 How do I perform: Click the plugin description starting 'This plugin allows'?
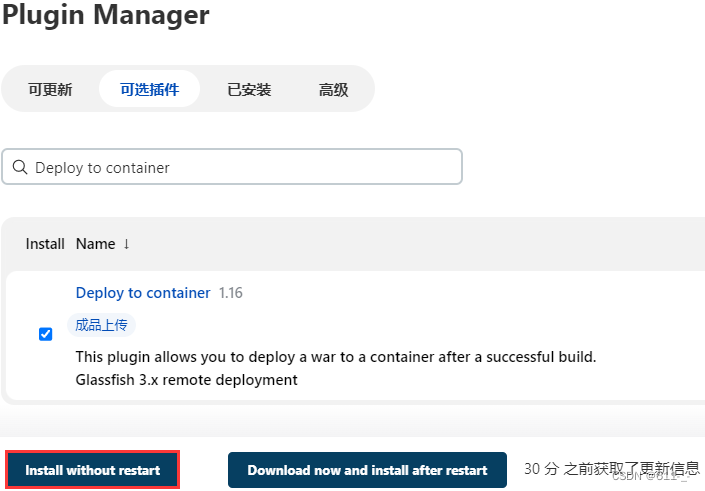tap(336, 357)
